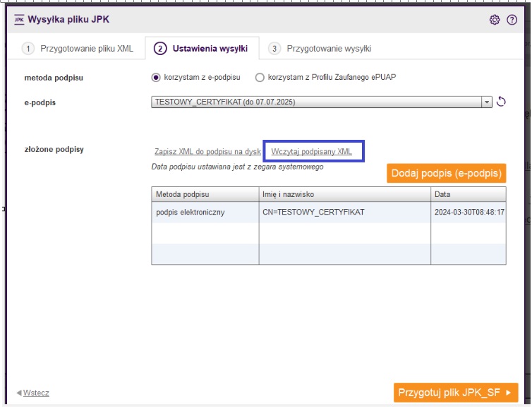This screenshot has height=411, width=532.
Task: Click the 'Wysyłka pliku JPK' title text
Action: (68, 19)
